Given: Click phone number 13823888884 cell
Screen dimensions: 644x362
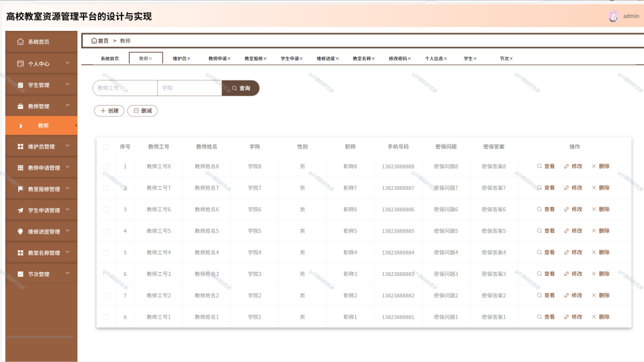Looking at the screenshot, I should tap(398, 253).
